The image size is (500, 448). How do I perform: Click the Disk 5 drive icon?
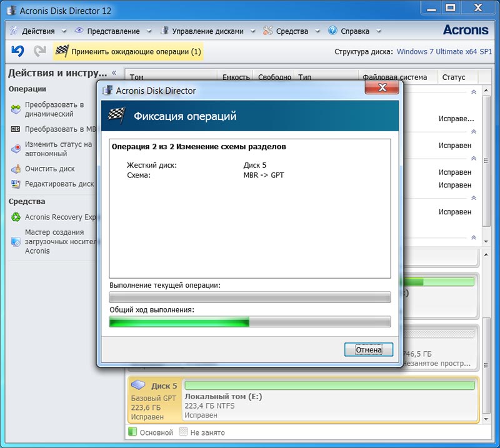138,384
